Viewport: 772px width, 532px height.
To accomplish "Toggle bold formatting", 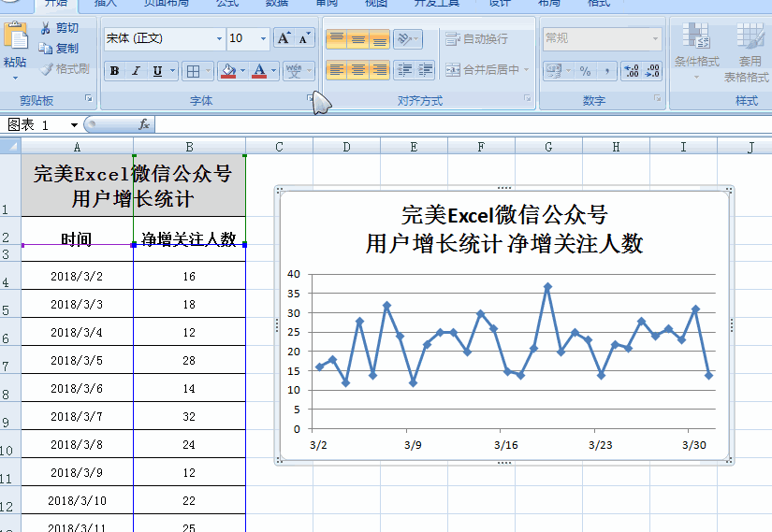I will coord(115,71).
